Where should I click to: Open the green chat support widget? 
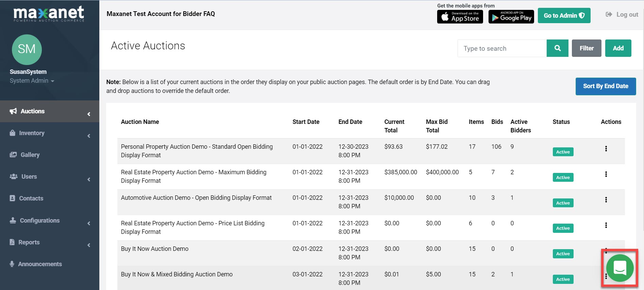point(620,268)
